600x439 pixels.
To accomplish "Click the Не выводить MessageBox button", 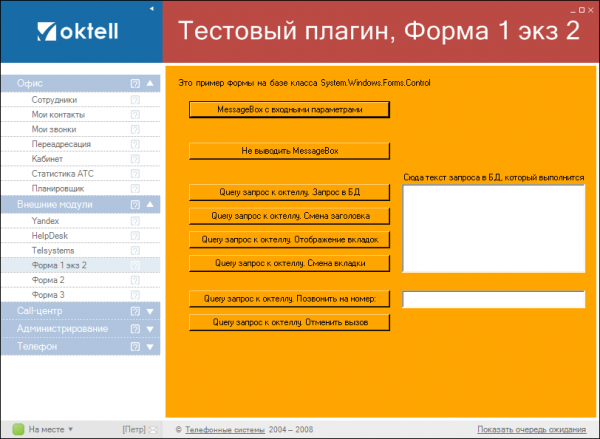I will click(x=289, y=150).
